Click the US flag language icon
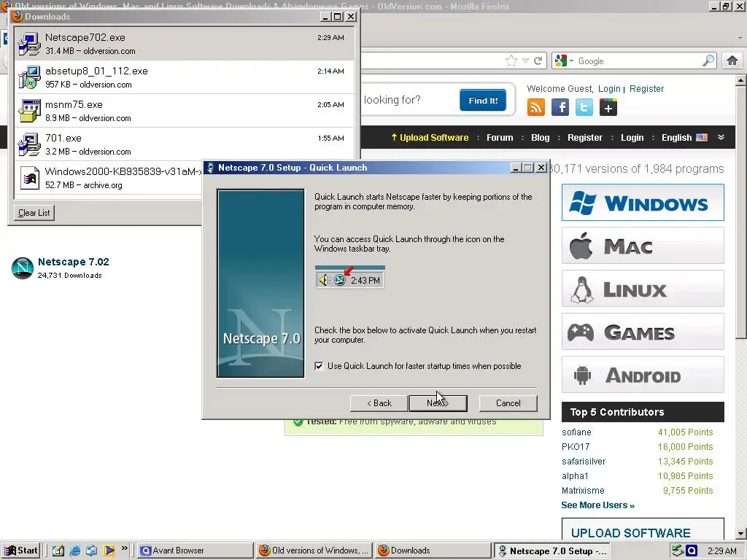Viewport: 747px width, 560px height. (702, 138)
